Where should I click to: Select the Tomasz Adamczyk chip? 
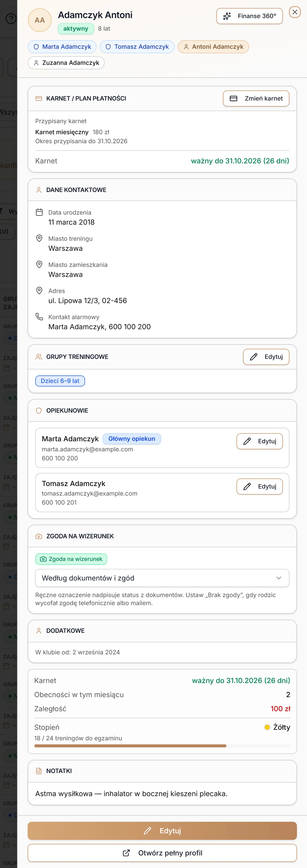pyautogui.click(x=137, y=47)
